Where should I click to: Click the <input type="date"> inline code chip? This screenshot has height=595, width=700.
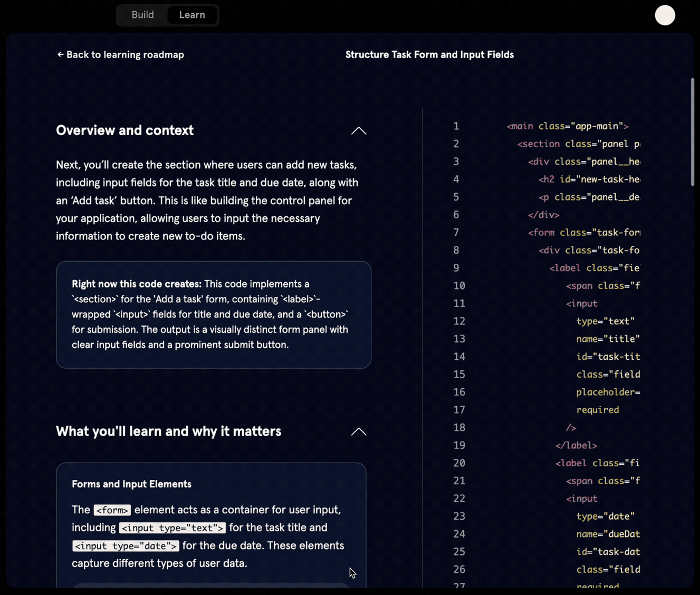coord(126,546)
